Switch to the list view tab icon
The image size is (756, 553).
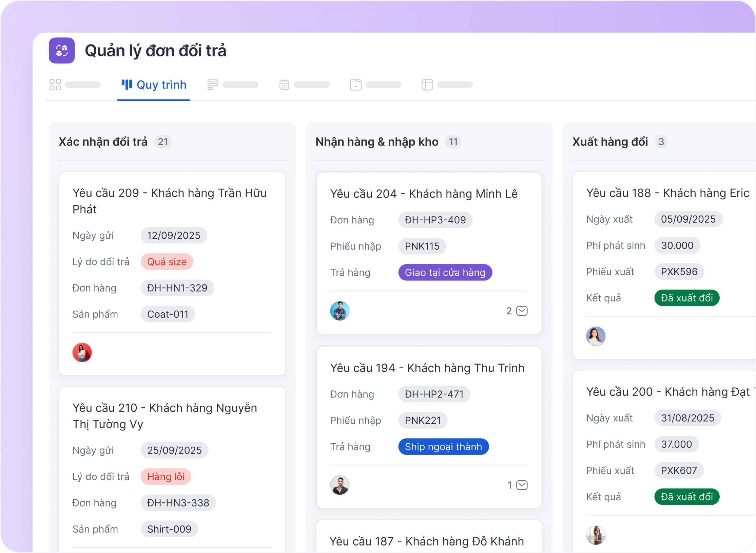[x=213, y=85]
